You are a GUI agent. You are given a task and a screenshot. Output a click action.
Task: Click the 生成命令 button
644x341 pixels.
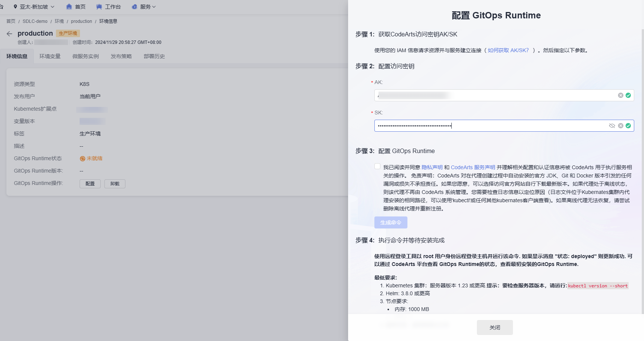[391, 222]
